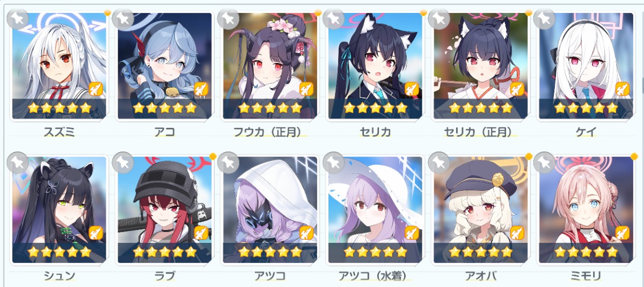
Task: Toggle the pin icon on アコ's card
Action: click(x=123, y=19)
